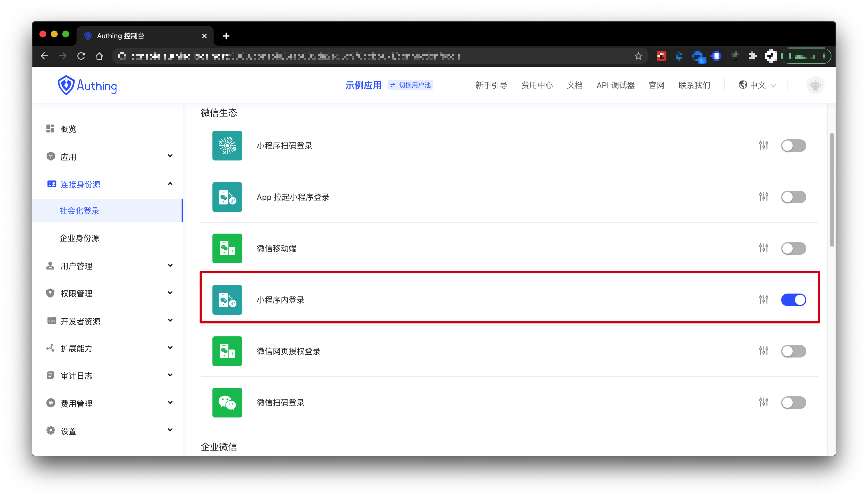This screenshot has height=498, width=868.
Task: Open settings icon for 微信移动端
Action: click(763, 248)
